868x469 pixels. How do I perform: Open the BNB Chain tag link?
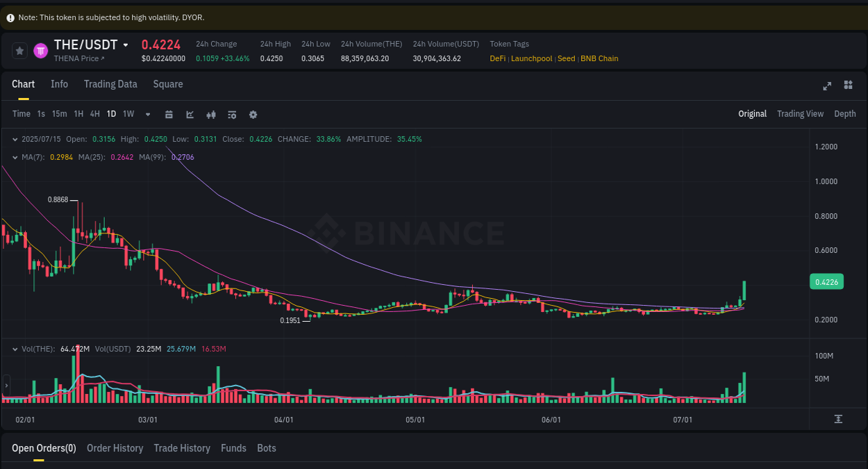[599, 58]
